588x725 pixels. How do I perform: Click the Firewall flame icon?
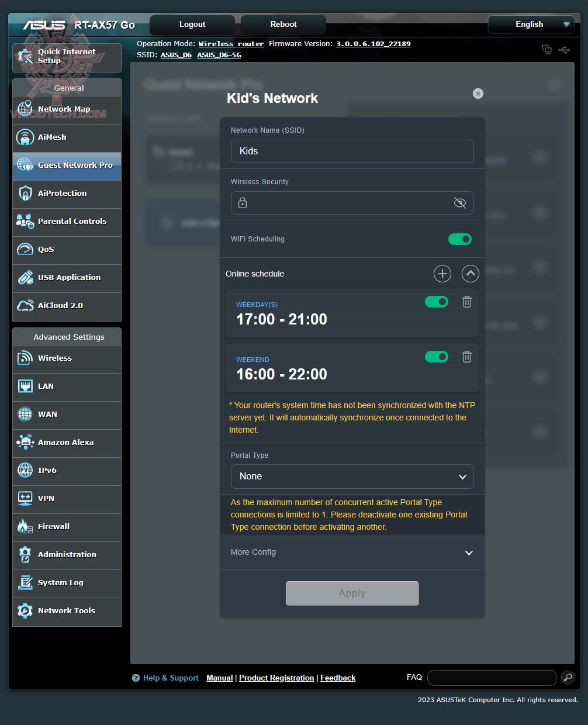click(25, 526)
